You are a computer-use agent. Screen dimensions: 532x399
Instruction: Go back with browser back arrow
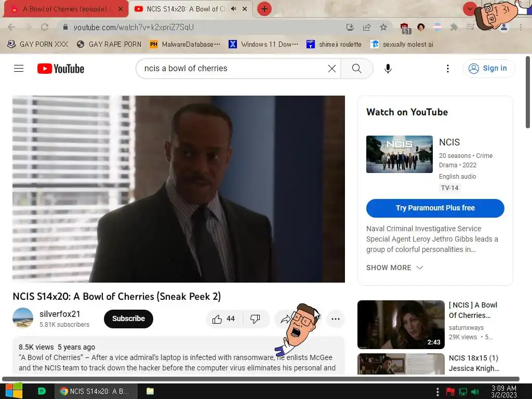click(11, 27)
